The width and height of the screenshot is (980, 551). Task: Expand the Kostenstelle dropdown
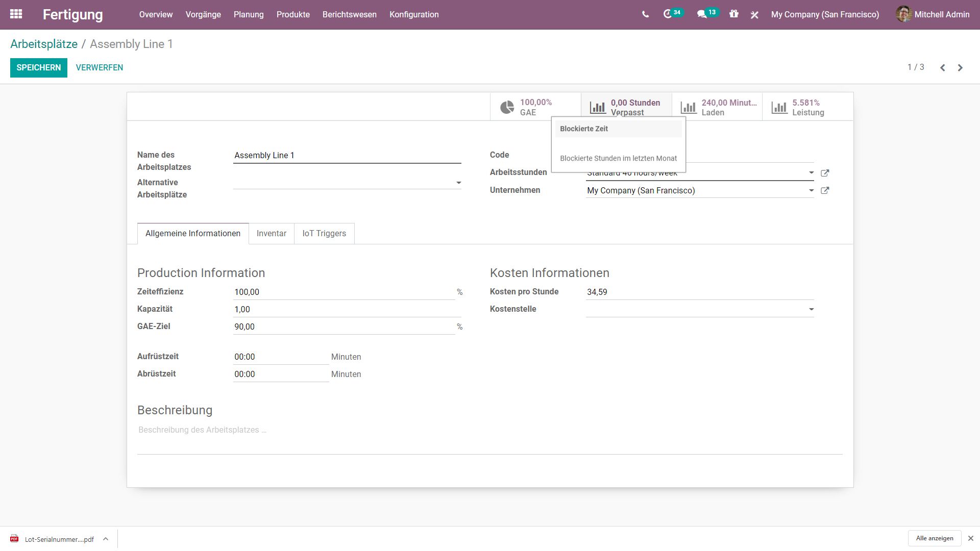[811, 309]
